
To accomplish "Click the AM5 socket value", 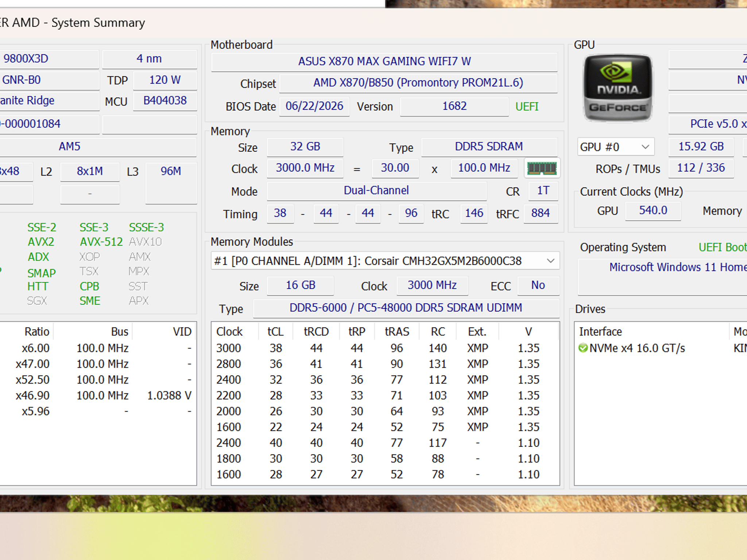I will [98, 147].
